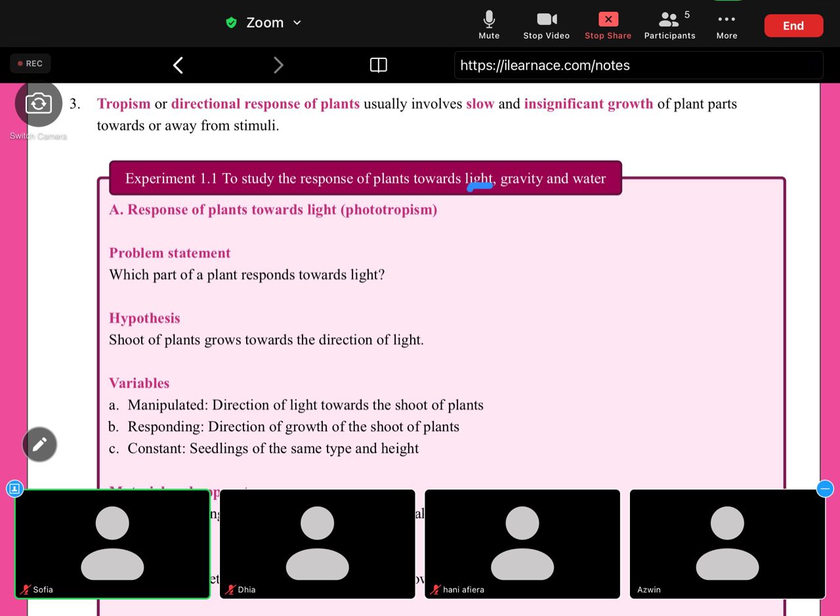End the meeting
Viewport: 840px width, 616px height.
click(x=793, y=26)
